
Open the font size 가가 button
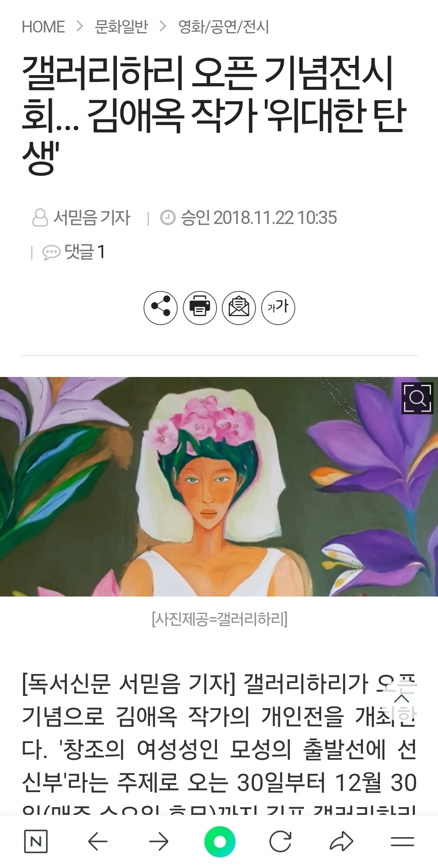[x=278, y=308]
